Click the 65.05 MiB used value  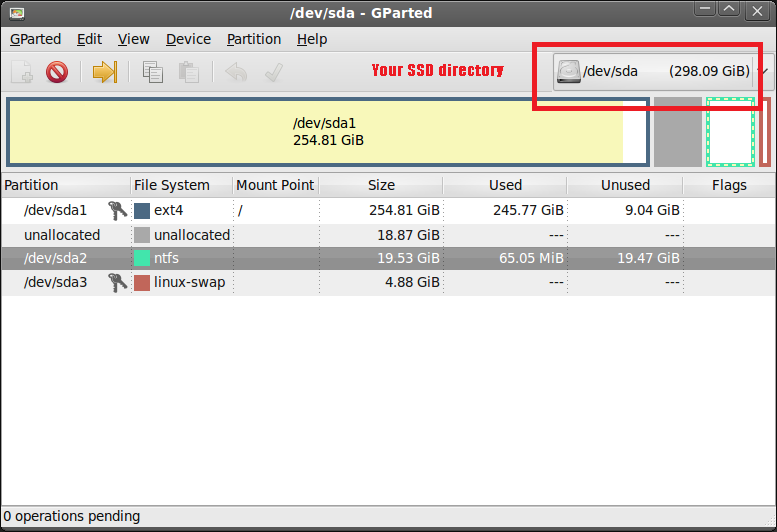click(x=531, y=258)
